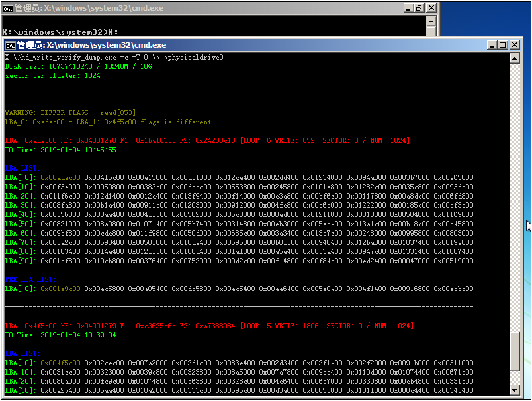Screen dimensions: 532x401
Task: Click the red LBA: 0x4f5c00 line
Action: pyautogui.click(x=209, y=326)
